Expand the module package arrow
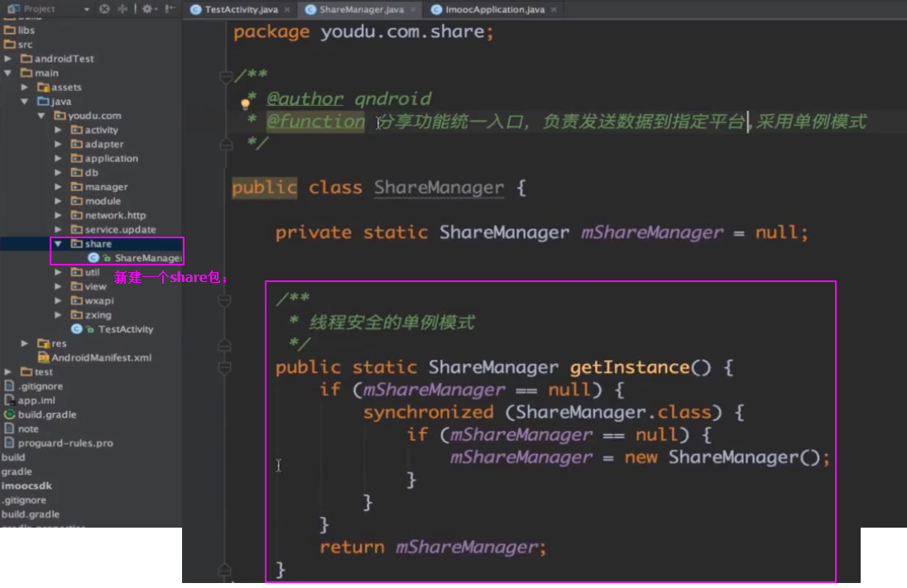907x588 pixels. click(58, 201)
